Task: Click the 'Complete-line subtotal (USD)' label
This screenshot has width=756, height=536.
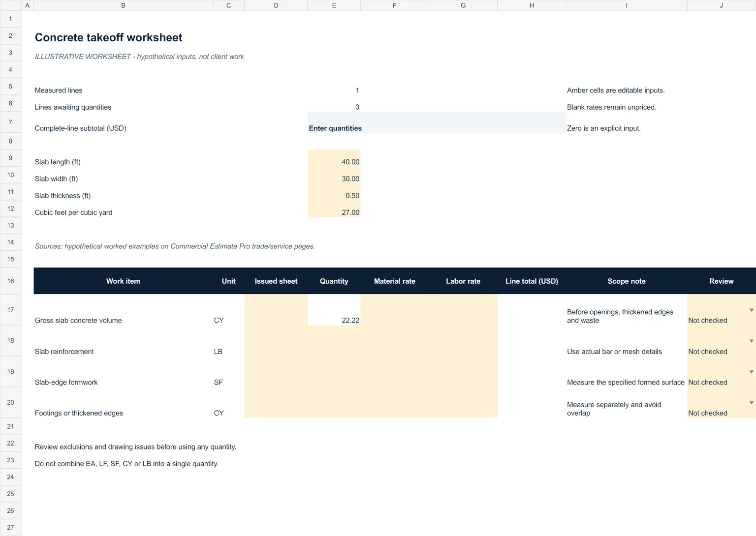Action: tap(81, 128)
